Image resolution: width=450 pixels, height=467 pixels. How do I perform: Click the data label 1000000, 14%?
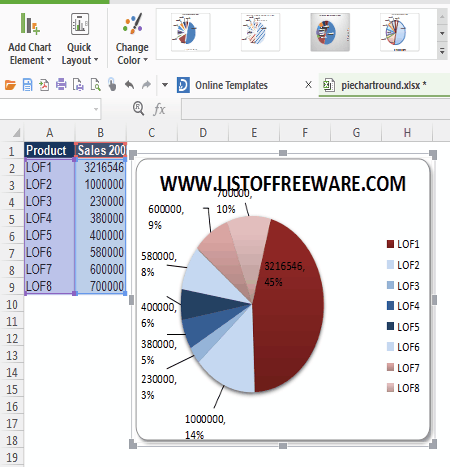(x=205, y=427)
